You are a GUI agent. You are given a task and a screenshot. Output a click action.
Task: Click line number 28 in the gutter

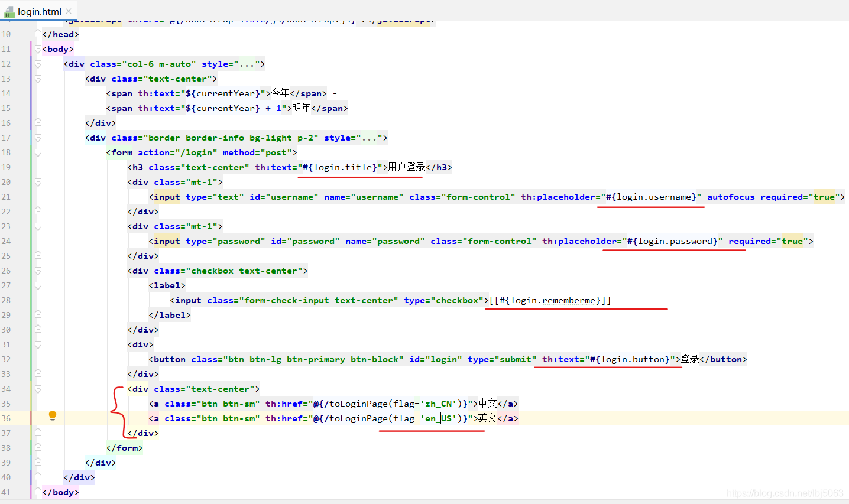[6, 300]
